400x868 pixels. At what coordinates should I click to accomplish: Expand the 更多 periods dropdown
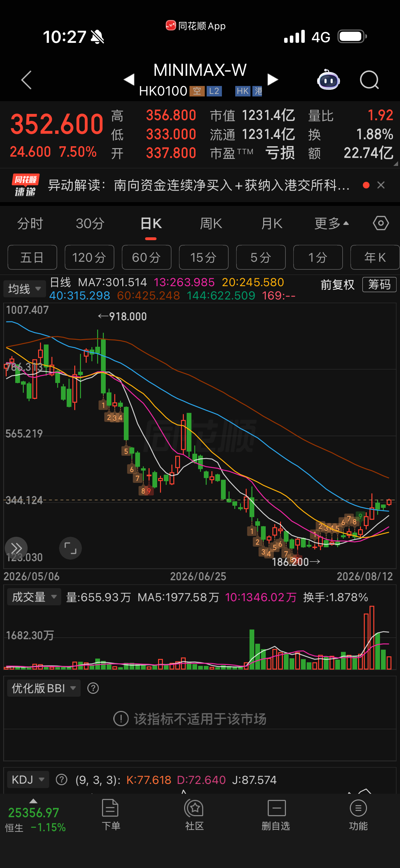coord(331,223)
